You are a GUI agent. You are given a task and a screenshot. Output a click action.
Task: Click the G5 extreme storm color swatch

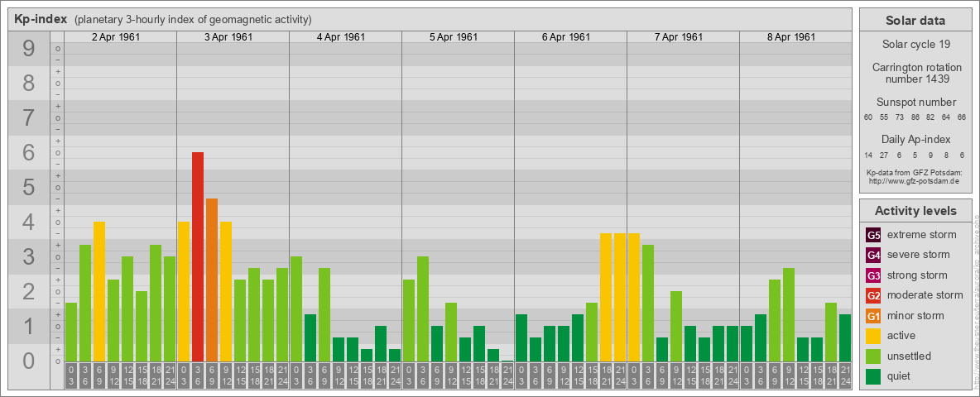(874, 236)
